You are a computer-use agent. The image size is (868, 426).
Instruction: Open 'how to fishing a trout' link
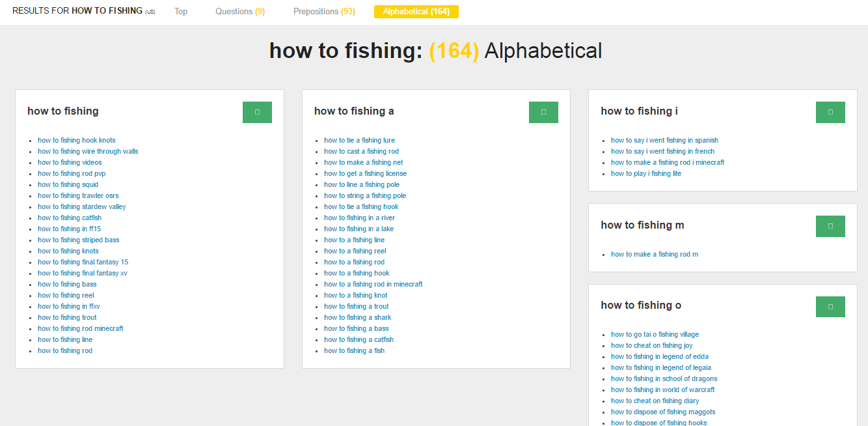tap(357, 306)
